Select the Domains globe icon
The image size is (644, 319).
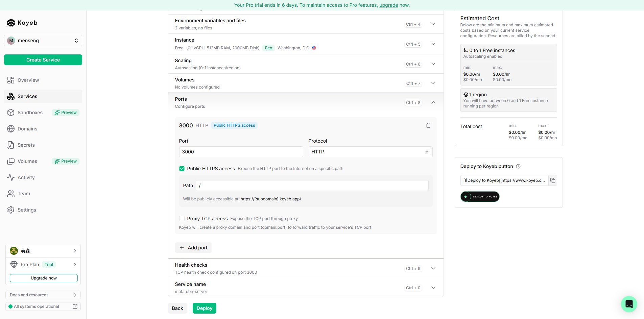tap(10, 129)
